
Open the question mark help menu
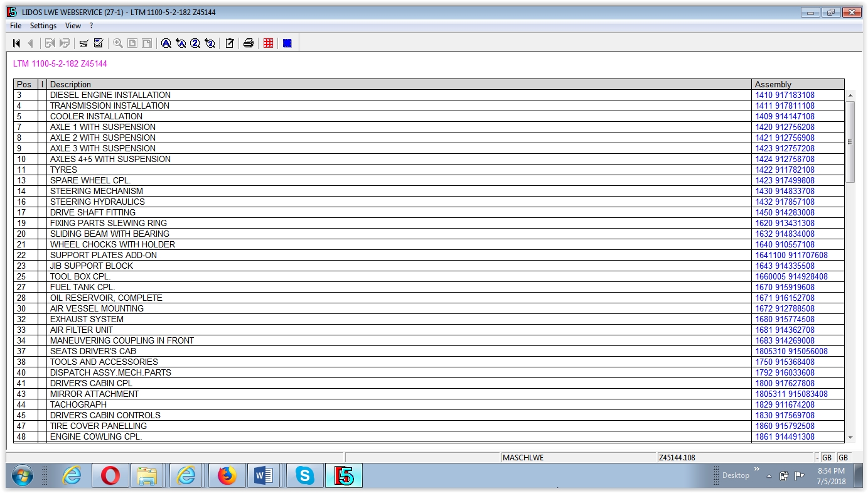pyautogui.click(x=91, y=26)
